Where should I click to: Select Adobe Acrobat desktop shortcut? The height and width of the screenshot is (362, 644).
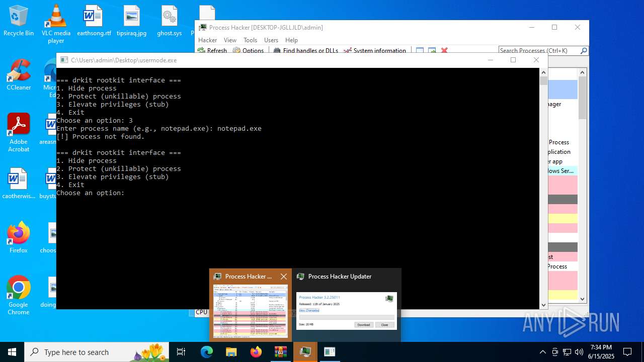point(19,132)
